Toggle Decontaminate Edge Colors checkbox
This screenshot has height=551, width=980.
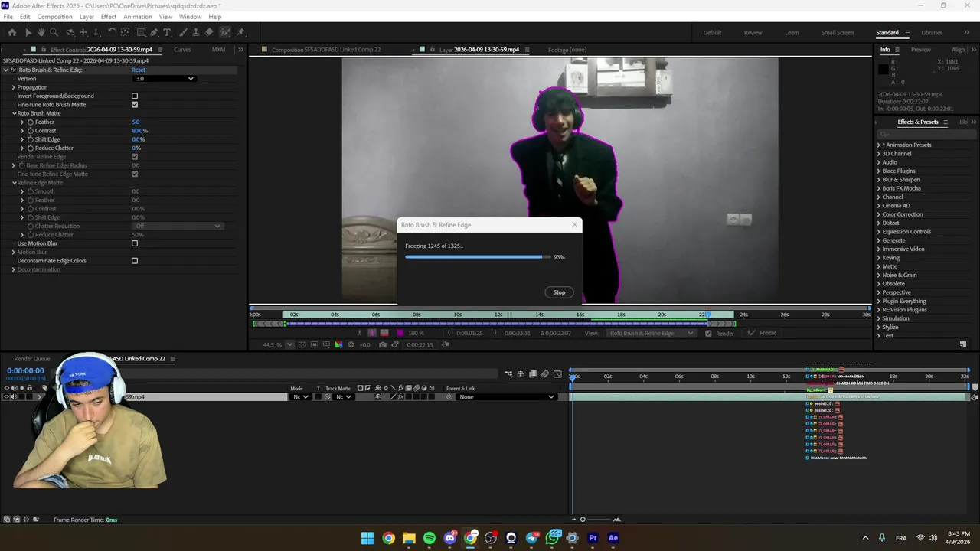click(135, 261)
